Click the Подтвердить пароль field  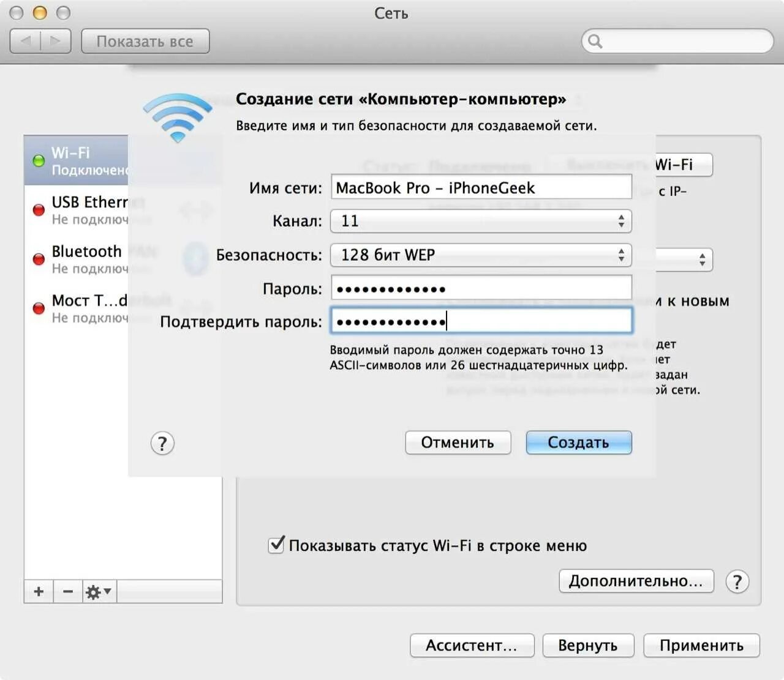481,321
